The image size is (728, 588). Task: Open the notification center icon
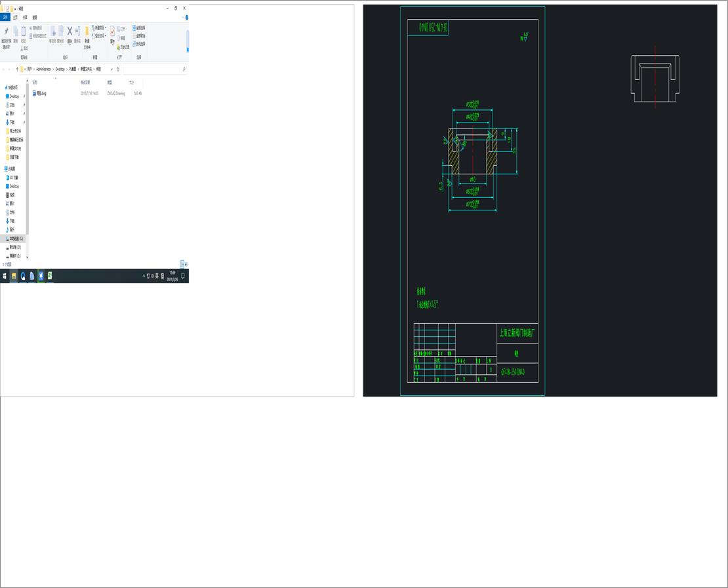(183, 276)
